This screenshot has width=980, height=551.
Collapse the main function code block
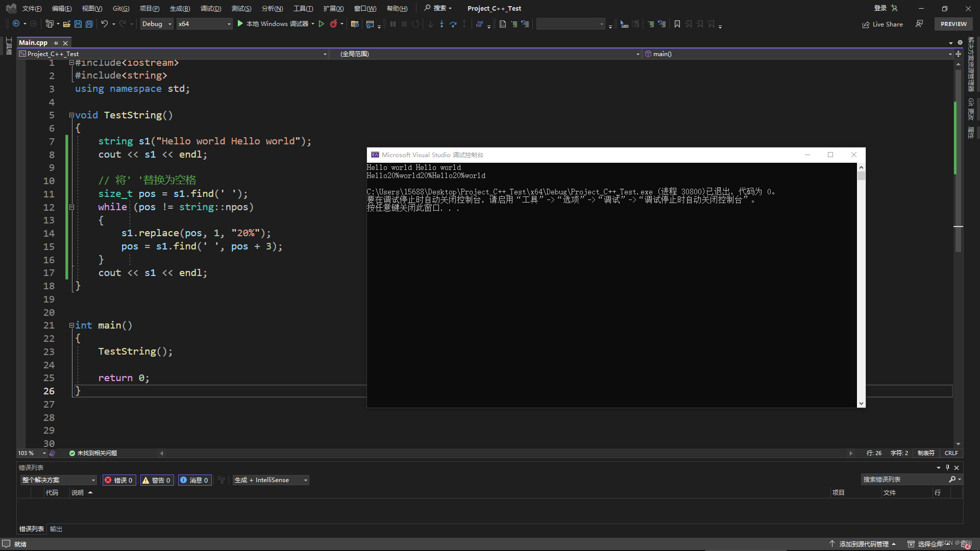pos(71,325)
